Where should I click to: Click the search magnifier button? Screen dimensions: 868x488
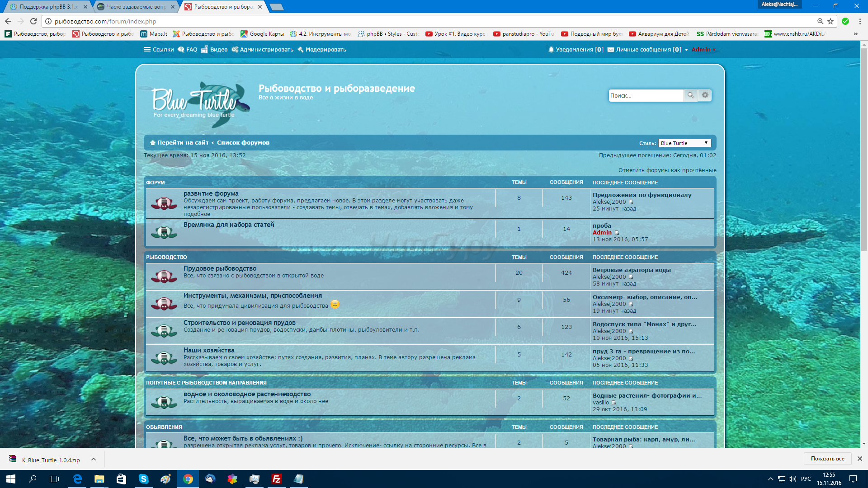tap(690, 95)
